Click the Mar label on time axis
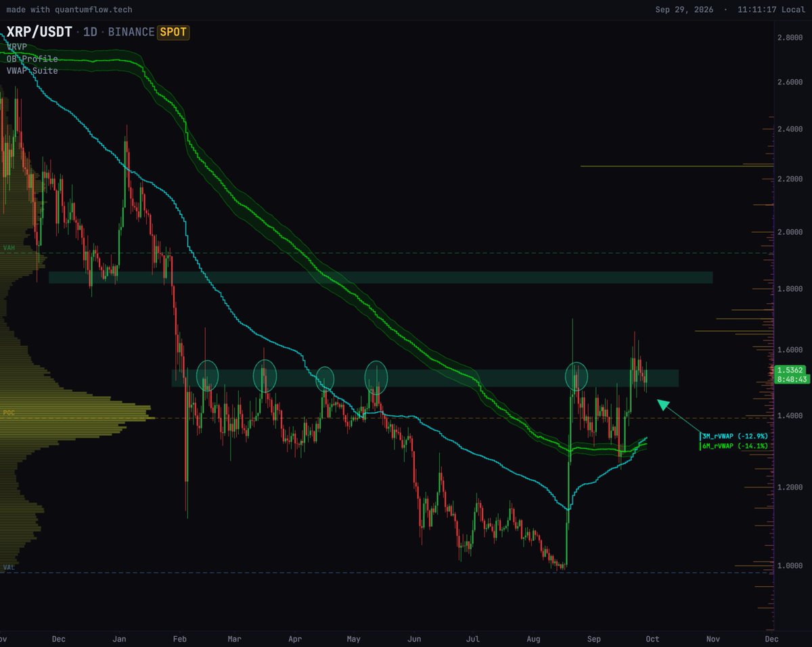812x647 pixels. (x=235, y=639)
